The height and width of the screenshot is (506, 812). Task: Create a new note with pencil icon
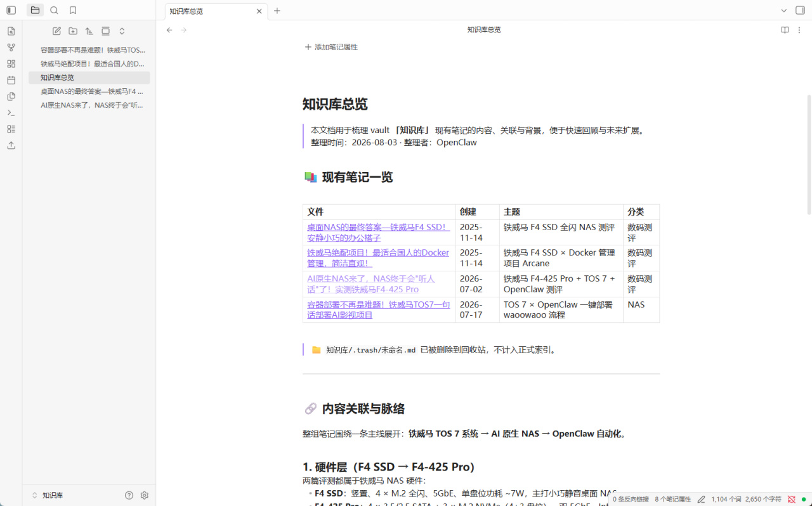click(x=56, y=31)
